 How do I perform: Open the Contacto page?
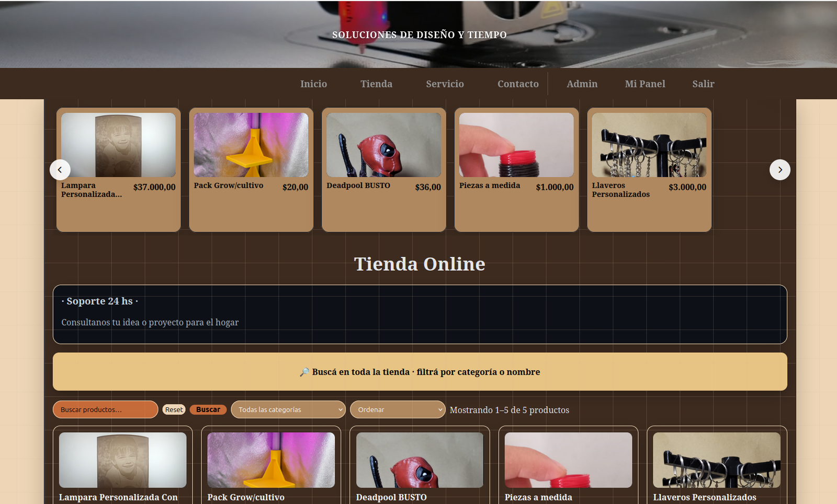(518, 84)
